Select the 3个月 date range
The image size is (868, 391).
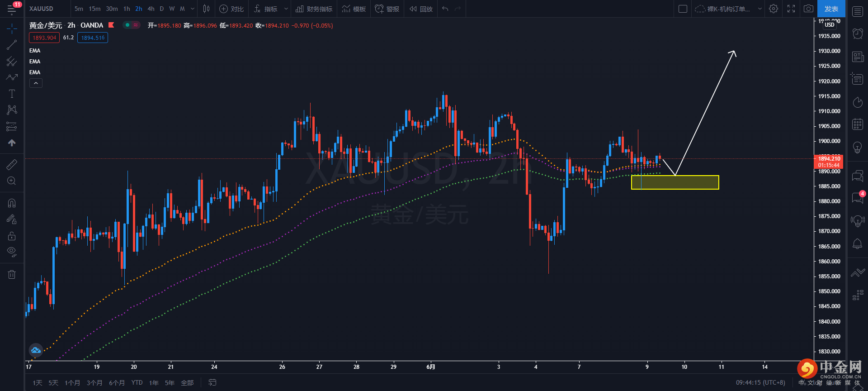(94, 383)
